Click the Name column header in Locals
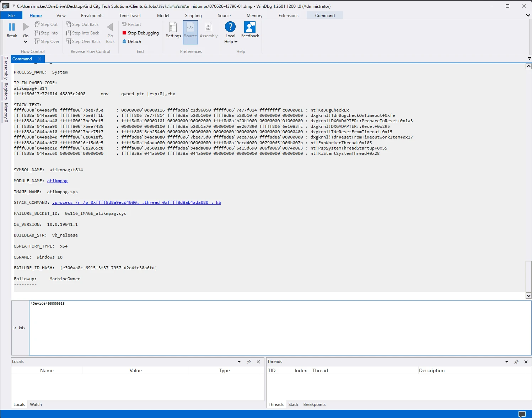The width and height of the screenshot is (532, 418). [x=47, y=370]
